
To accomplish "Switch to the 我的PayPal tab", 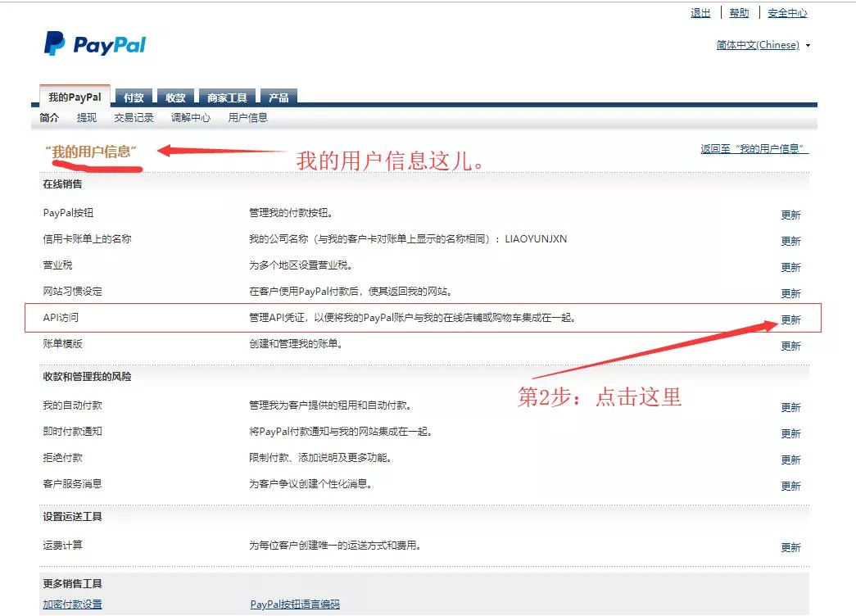I will (75, 97).
